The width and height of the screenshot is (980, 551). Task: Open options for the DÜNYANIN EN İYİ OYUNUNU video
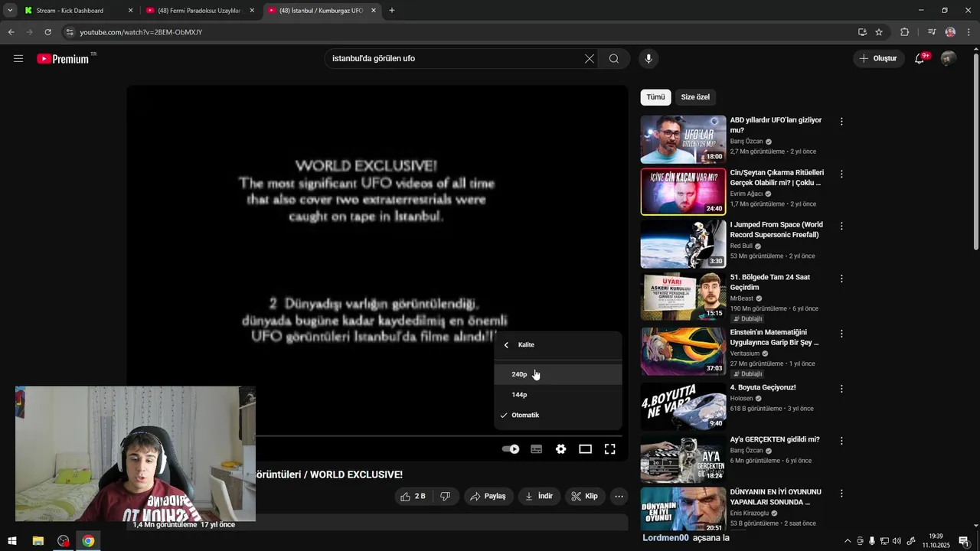(841, 494)
